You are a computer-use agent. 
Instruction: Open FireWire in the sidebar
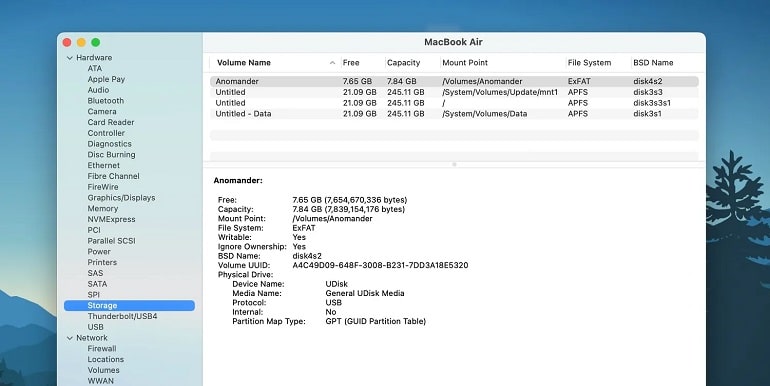click(103, 188)
